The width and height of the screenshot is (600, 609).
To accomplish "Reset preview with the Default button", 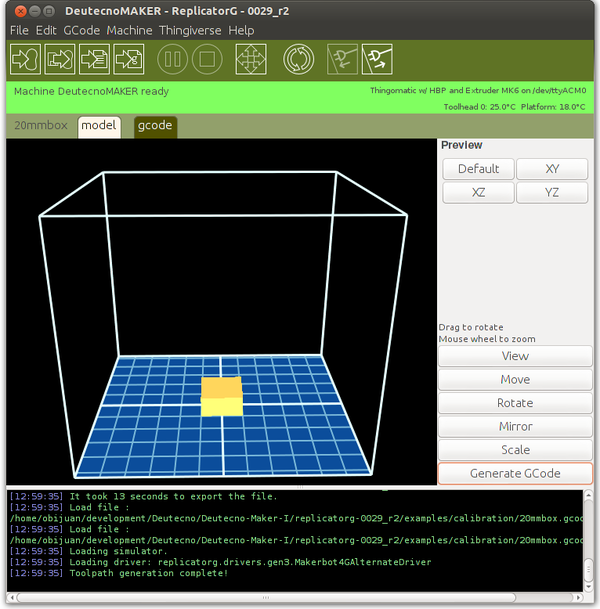I will [478, 168].
